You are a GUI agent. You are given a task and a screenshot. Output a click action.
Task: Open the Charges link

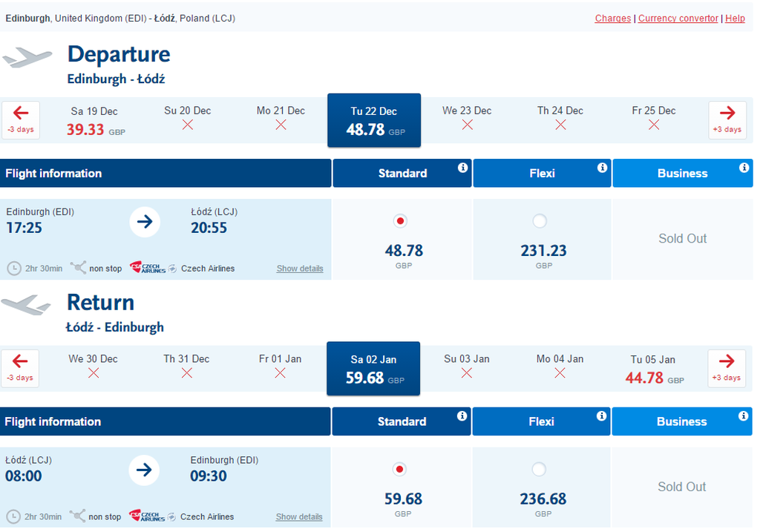coord(612,19)
